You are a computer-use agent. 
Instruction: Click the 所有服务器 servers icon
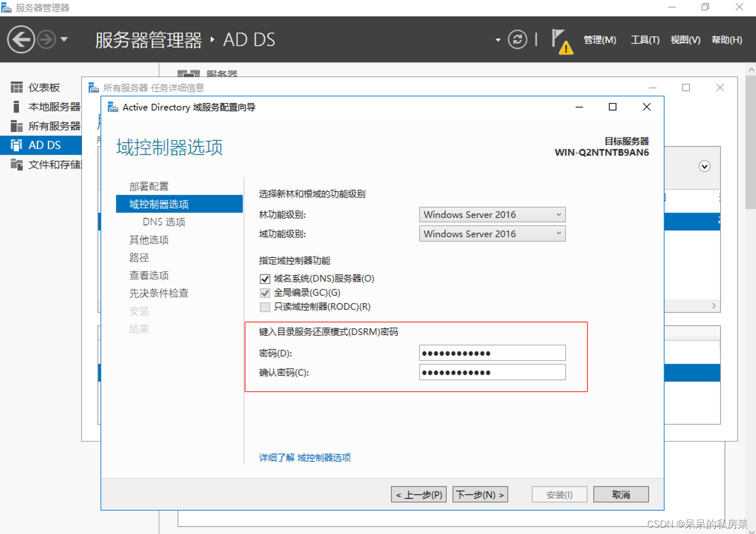tap(17, 126)
